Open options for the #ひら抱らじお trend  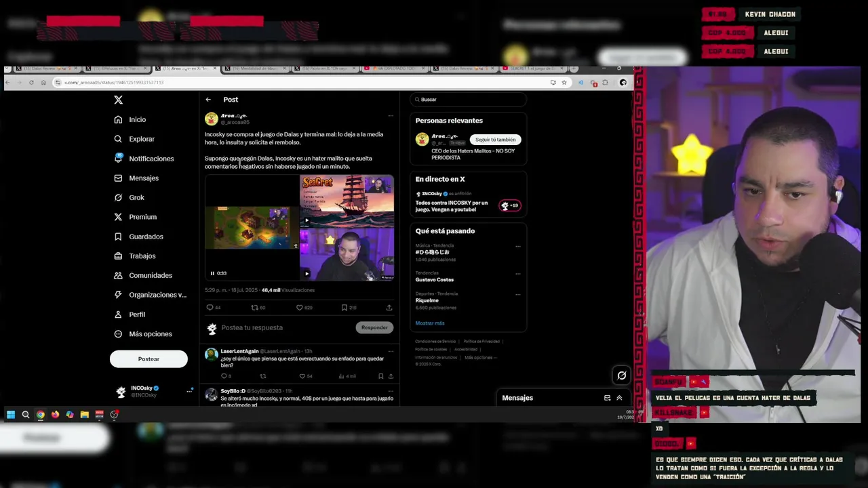pyautogui.click(x=518, y=246)
